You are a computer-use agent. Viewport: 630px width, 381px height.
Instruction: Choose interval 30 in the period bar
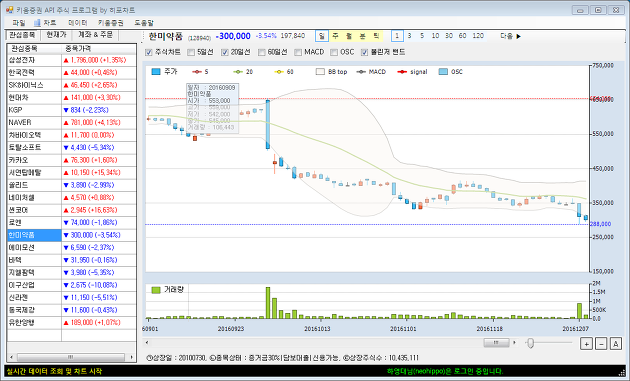449,36
